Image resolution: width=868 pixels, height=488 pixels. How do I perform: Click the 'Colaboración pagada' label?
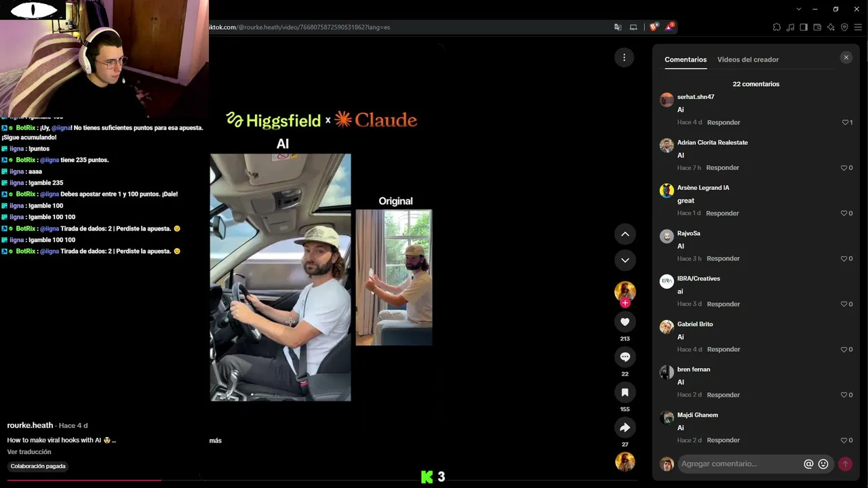click(x=38, y=466)
